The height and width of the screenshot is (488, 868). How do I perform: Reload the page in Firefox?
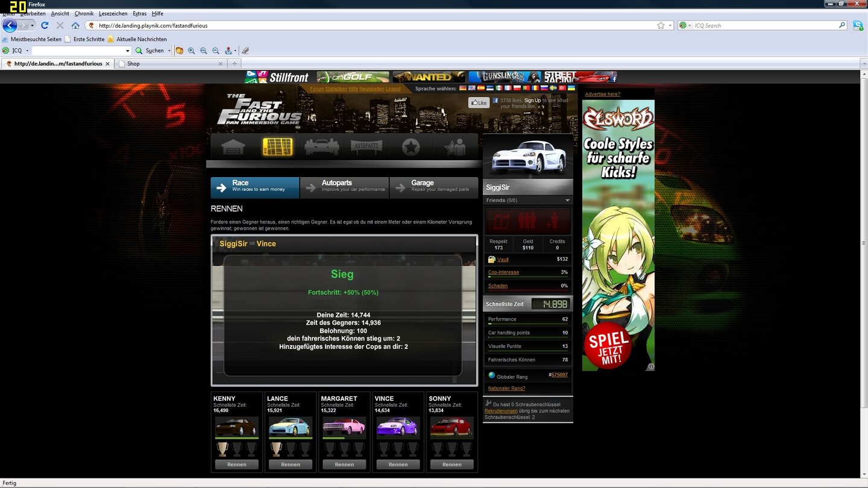(45, 25)
